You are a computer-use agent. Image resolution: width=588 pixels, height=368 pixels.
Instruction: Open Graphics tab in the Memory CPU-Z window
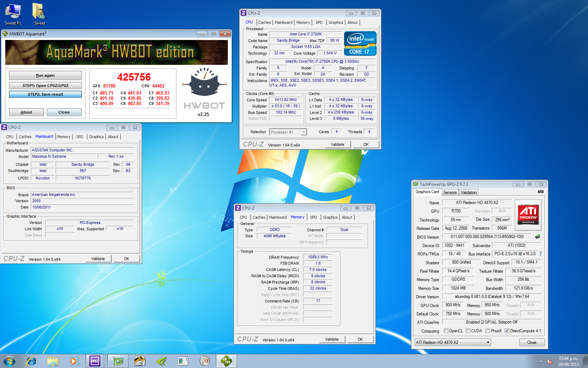coord(330,217)
